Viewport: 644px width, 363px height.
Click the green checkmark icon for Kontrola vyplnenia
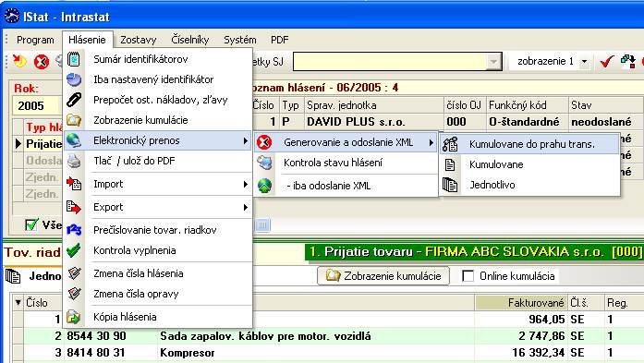[74, 250]
